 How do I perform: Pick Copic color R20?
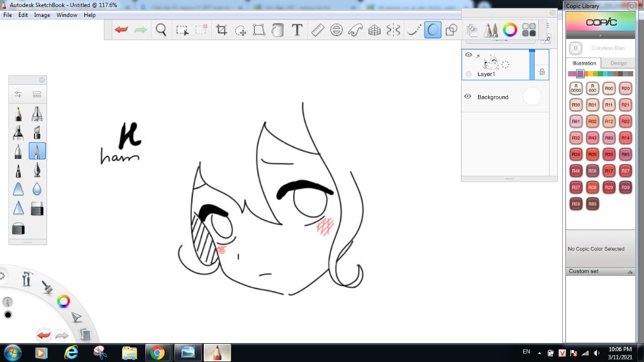point(625,88)
